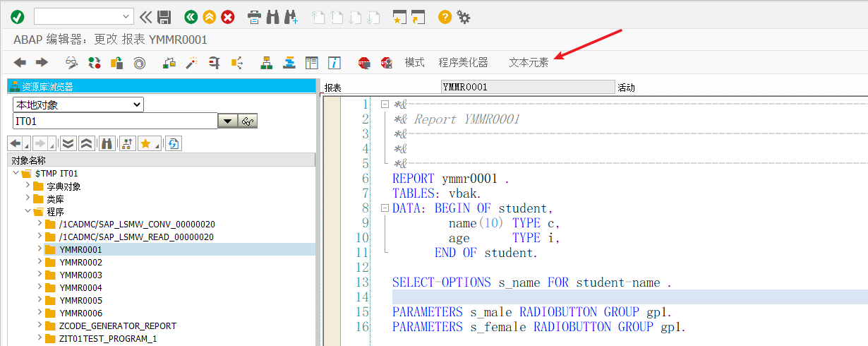The image size is (868, 346).
Task: Click the Display glasses button beside IT01
Action: [248, 121]
